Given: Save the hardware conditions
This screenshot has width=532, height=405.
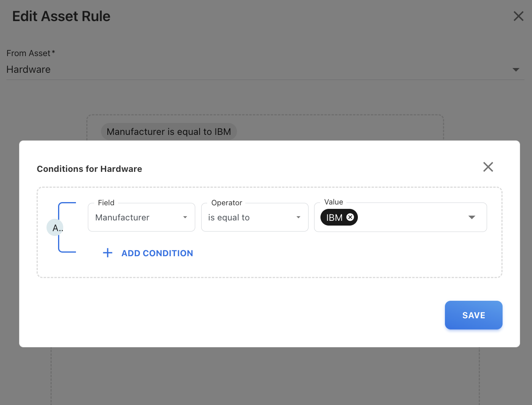Looking at the screenshot, I should (x=473, y=315).
